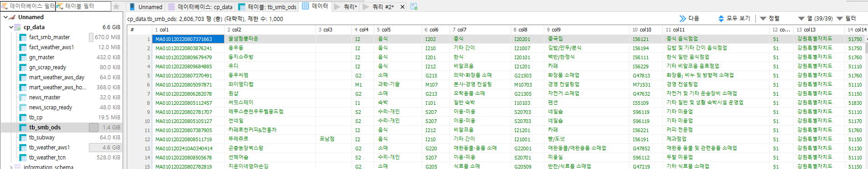The width and height of the screenshot is (868, 169).
Task: Switch to the 데이터베이스: cp_data tab
Action: 200,7
